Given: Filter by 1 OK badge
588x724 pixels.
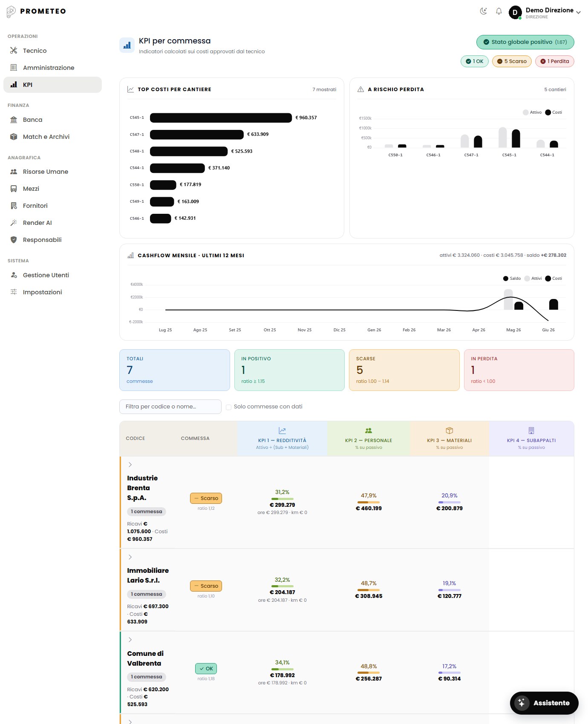Looking at the screenshot, I should [x=474, y=61].
